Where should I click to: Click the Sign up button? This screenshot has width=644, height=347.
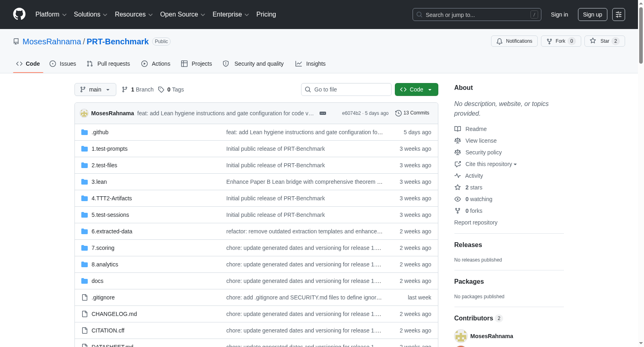(592, 15)
